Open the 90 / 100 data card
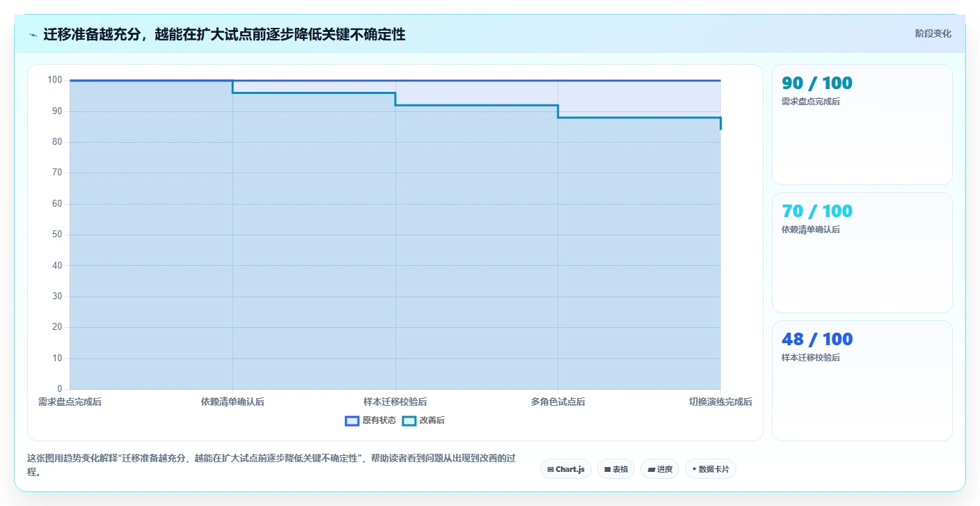 click(x=862, y=125)
